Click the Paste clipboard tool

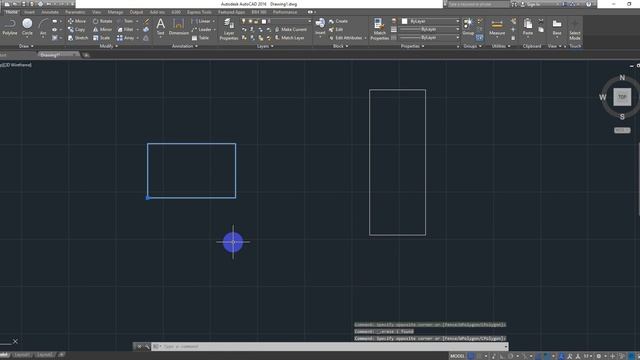click(x=528, y=27)
